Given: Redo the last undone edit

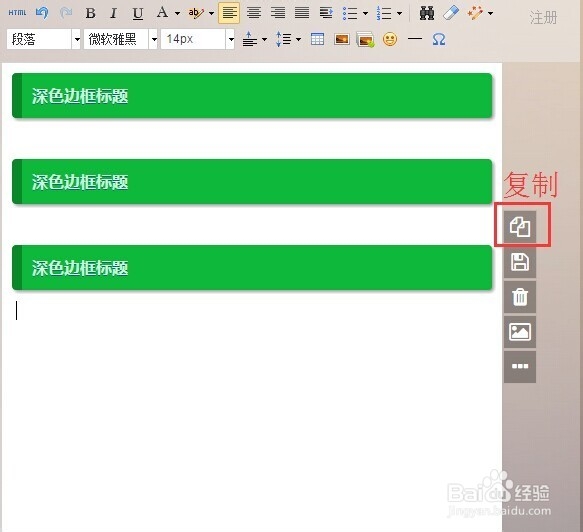Looking at the screenshot, I should click(66, 13).
